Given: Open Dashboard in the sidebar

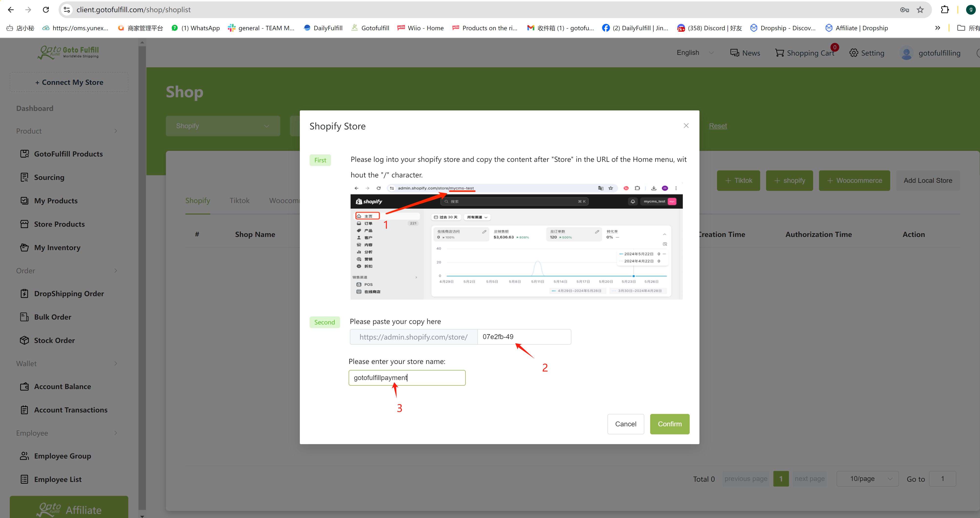Looking at the screenshot, I should [x=35, y=108].
